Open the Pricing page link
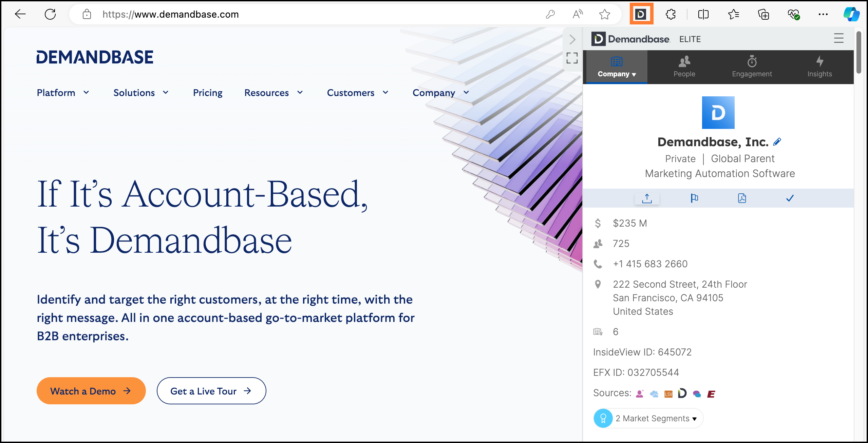Viewport: 868px width, 443px height. click(x=208, y=93)
